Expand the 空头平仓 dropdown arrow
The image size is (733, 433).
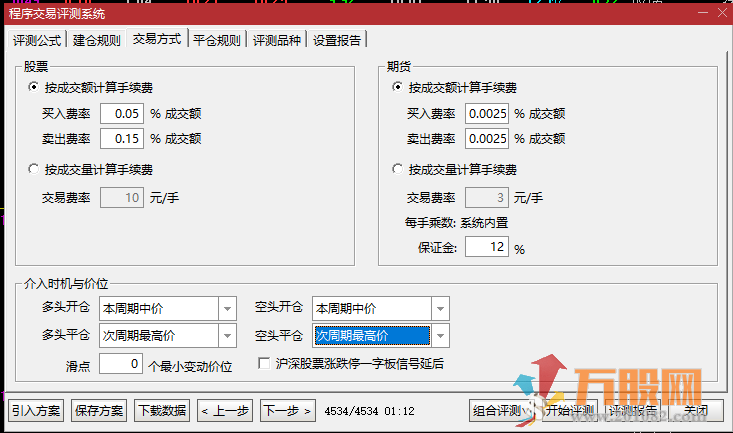coord(440,336)
